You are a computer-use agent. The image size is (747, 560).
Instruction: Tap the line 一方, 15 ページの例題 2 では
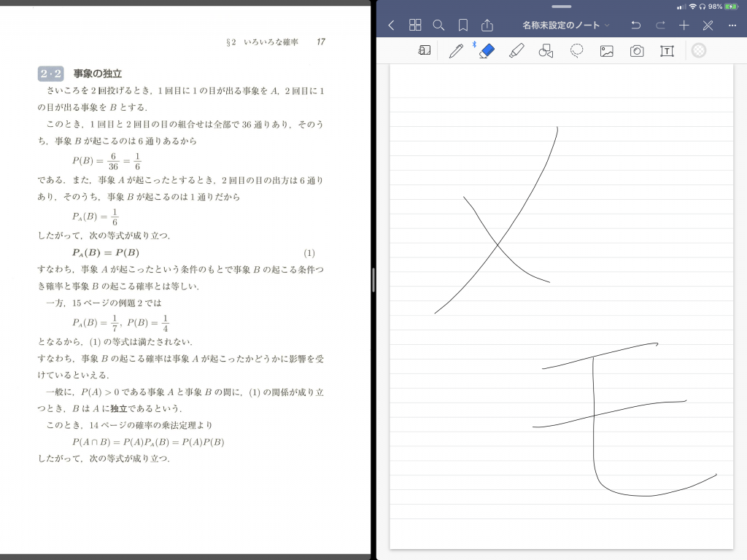tap(104, 303)
